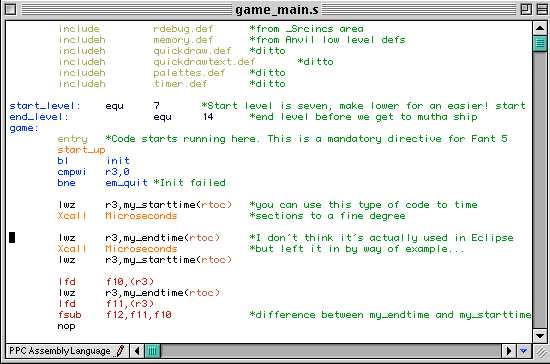Click the 'end_level:' label

tap(39, 117)
